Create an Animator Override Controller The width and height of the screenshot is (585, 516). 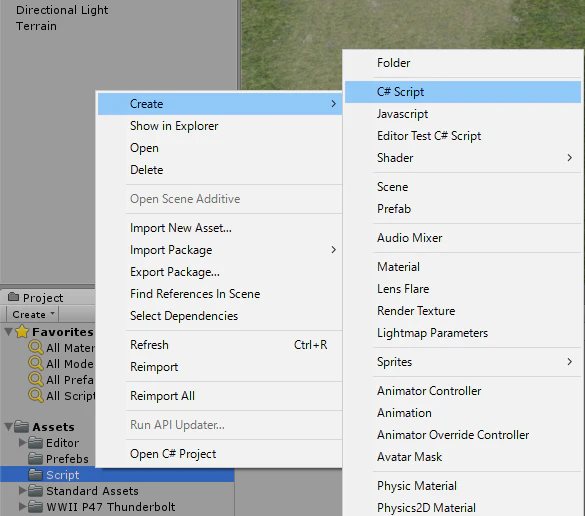[463, 435]
